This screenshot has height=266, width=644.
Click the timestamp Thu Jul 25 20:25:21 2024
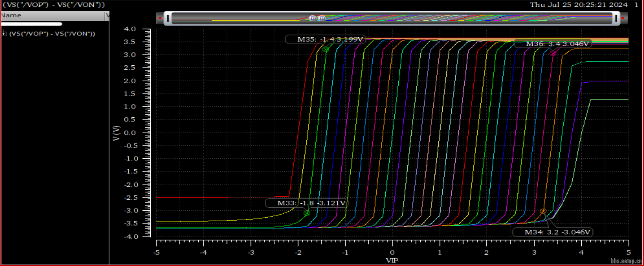coord(579,5)
